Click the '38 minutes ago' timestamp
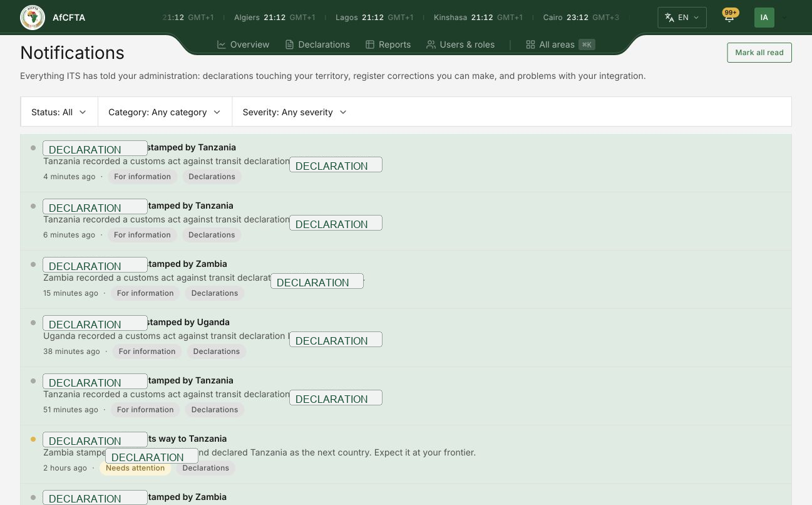The width and height of the screenshot is (812, 505). point(71,351)
